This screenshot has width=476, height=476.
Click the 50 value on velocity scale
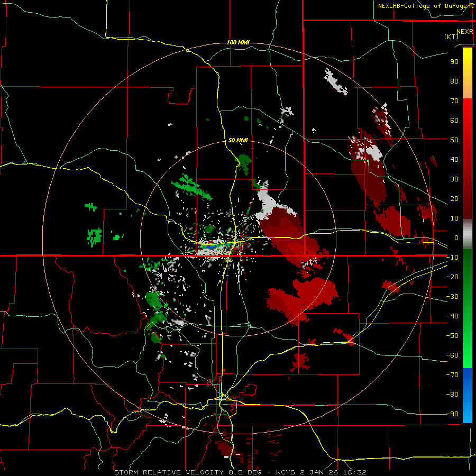coord(454,140)
